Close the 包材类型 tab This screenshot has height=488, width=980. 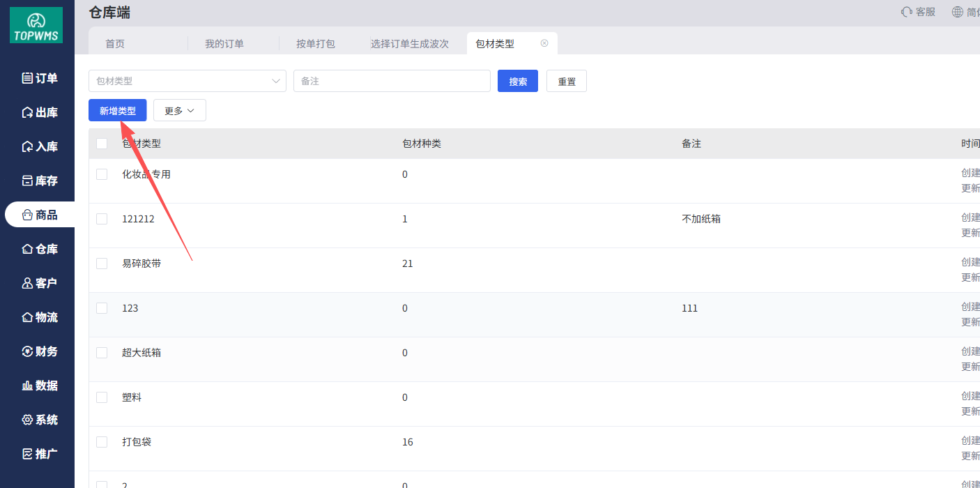(544, 43)
